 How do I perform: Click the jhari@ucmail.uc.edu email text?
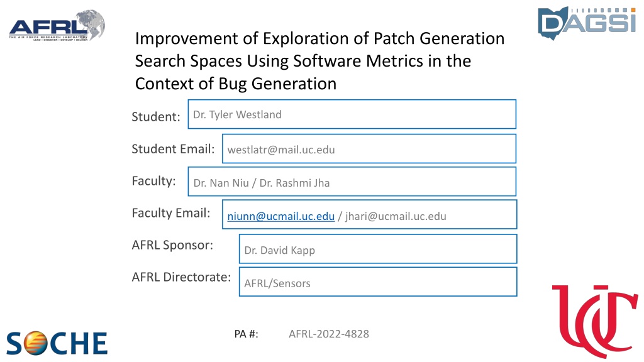click(396, 216)
